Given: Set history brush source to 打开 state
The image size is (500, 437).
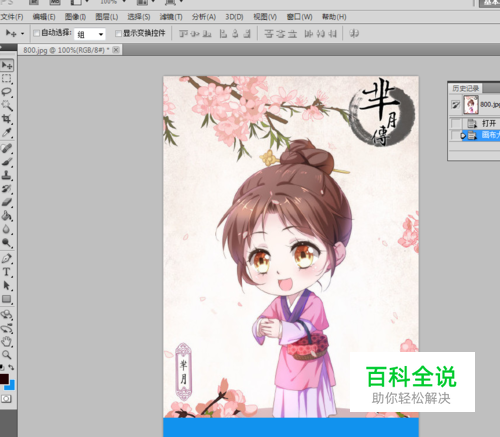Looking at the screenshot, I should (456, 124).
